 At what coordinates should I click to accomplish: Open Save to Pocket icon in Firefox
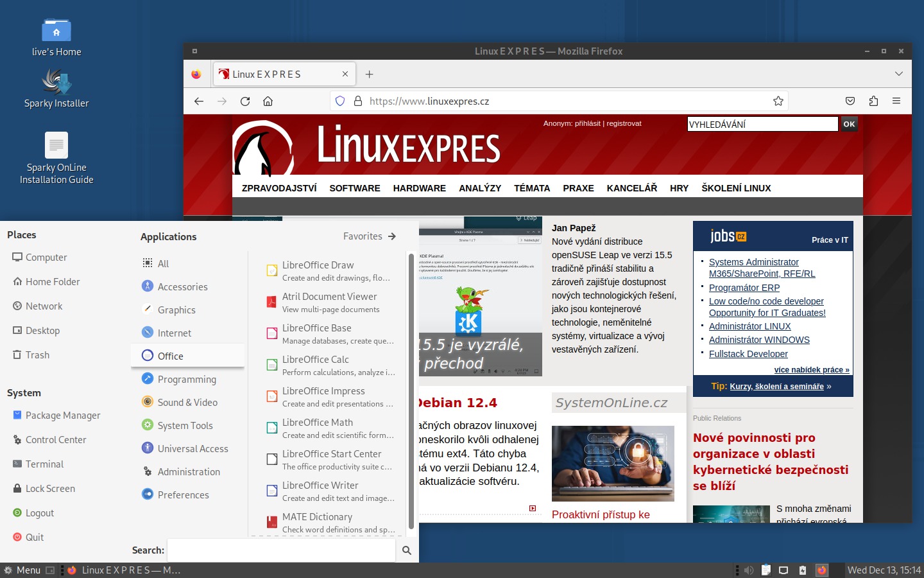coord(850,101)
